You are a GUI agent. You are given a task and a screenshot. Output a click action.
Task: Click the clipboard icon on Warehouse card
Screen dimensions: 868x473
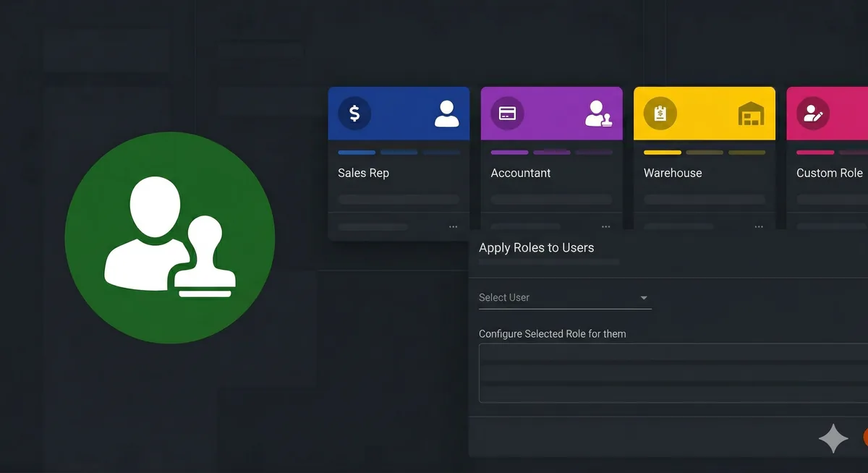point(660,114)
